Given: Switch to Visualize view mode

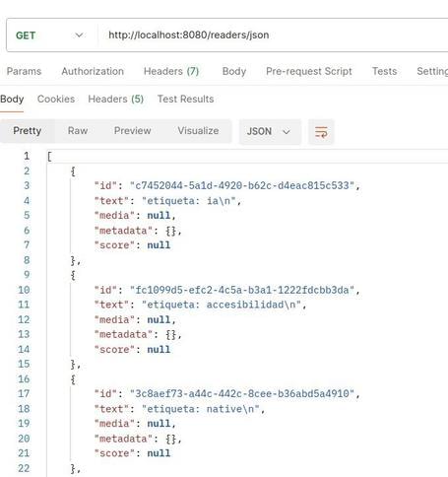Looking at the screenshot, I should 198,131.
